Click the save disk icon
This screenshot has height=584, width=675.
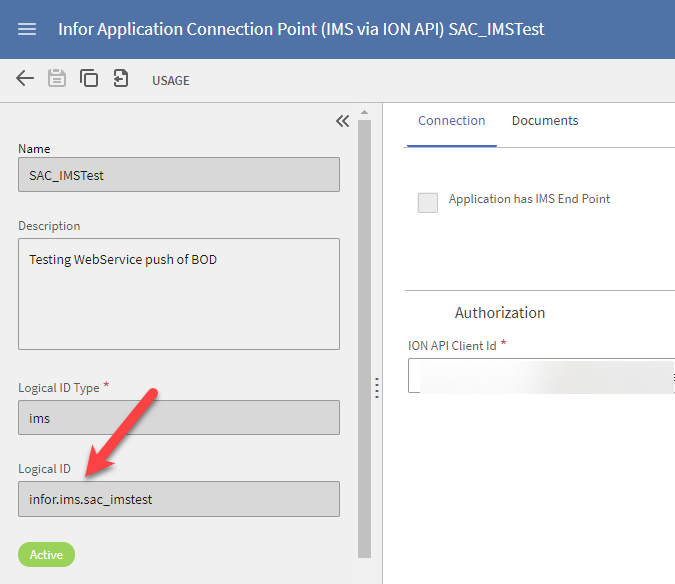coord(57,79)
